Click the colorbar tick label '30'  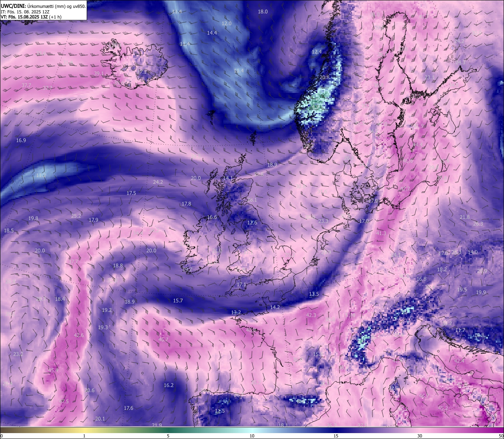pos(420,436)
